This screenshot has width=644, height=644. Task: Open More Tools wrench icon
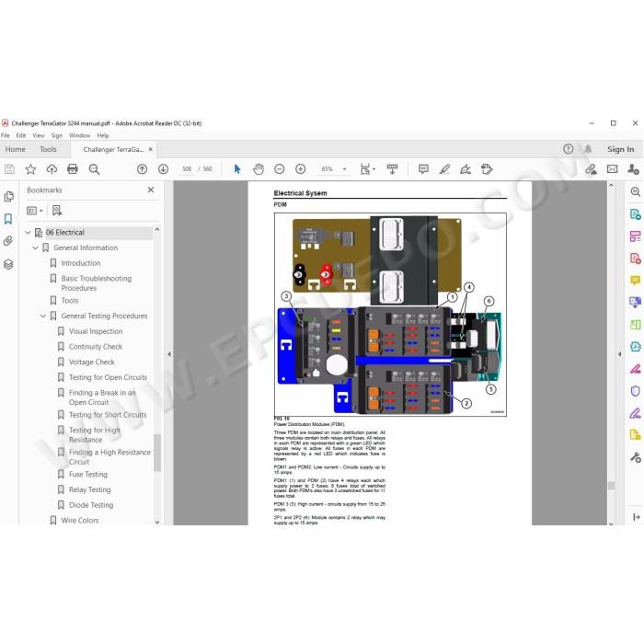coord(635,457)
